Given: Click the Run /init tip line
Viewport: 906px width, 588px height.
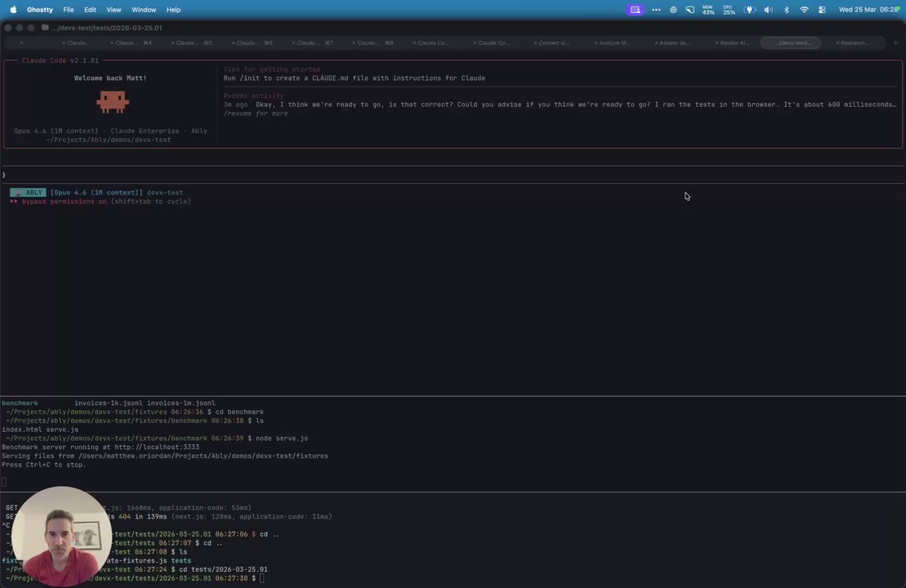Looking at the screenshot, I should click(355, 78).
